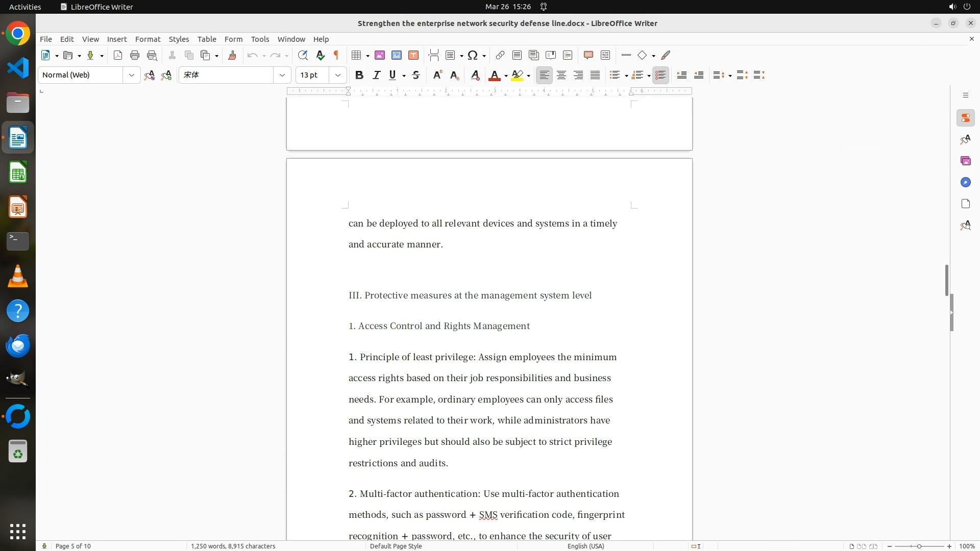Toggle Italic formatting

tap(376, 76)
